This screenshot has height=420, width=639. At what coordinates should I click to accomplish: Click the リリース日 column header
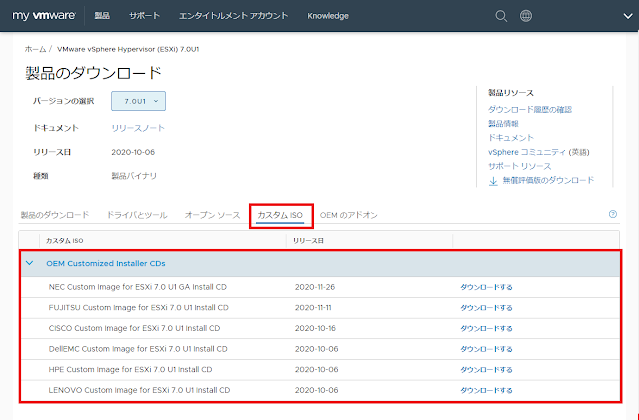point(308,241)
